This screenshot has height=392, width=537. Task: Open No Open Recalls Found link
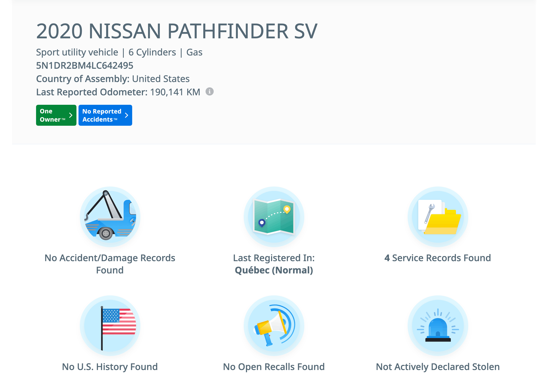tap(274, 367)
